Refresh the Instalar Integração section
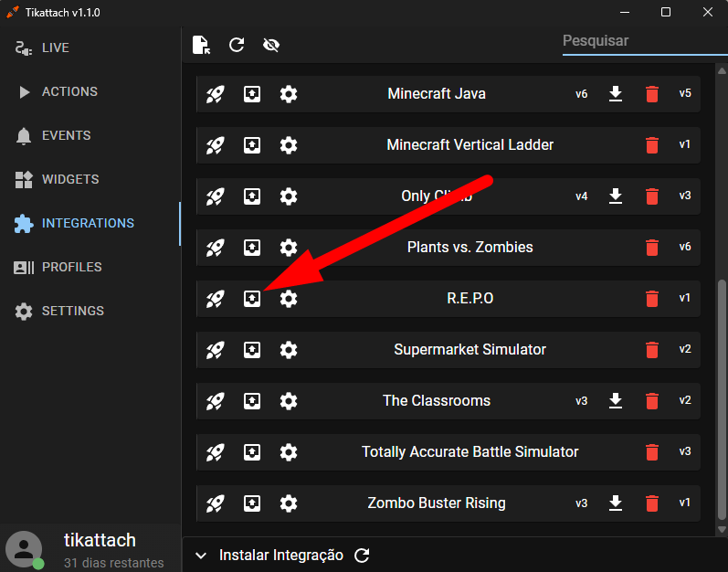The width and height of the screenshot is (728, 572). click(362, 556)
